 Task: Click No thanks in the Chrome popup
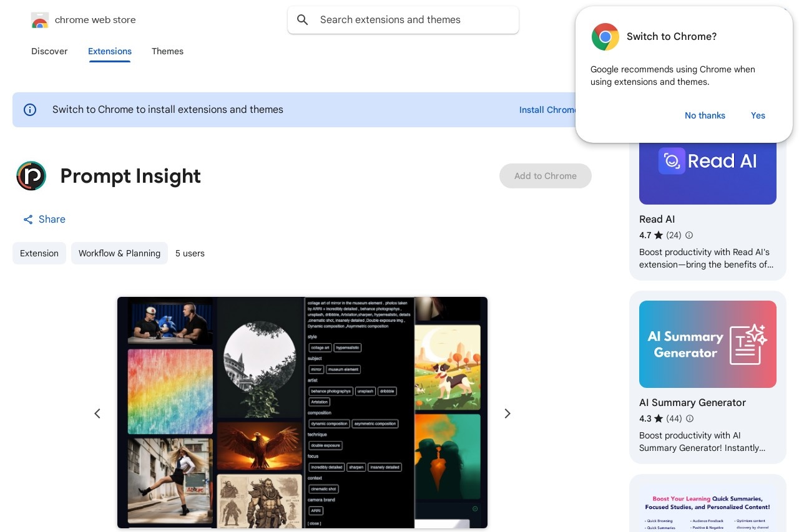pos(705,115)
